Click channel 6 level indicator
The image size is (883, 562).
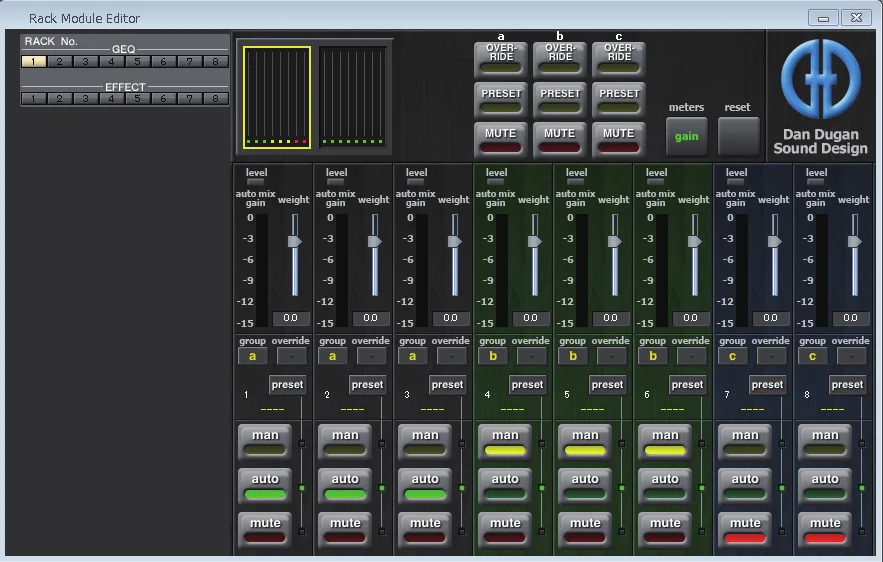[x=655, y=182]
